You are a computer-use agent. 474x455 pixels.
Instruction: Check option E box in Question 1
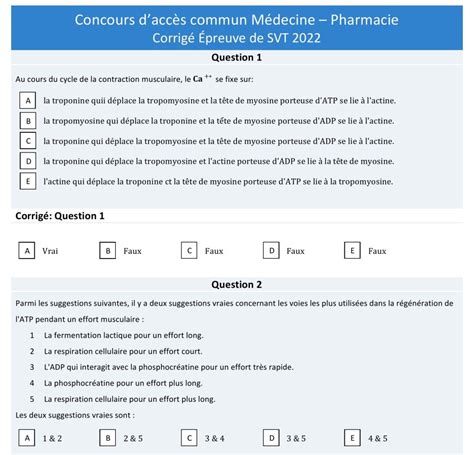[28, 181]
